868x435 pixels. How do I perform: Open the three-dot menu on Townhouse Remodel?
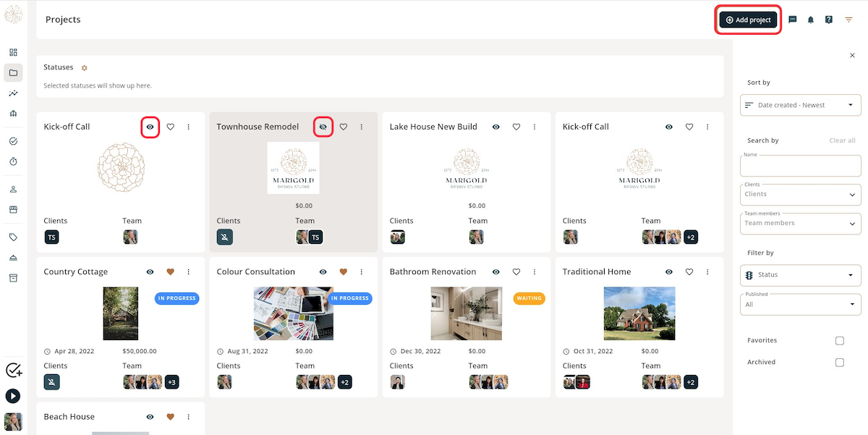click(x=362, y=127)
